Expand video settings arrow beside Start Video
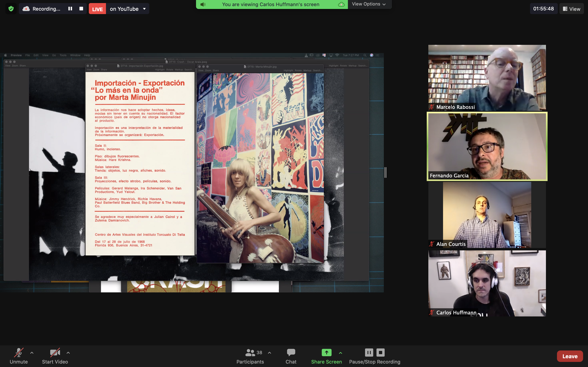This screenshot has width=588, height=367. click(68, 353)
